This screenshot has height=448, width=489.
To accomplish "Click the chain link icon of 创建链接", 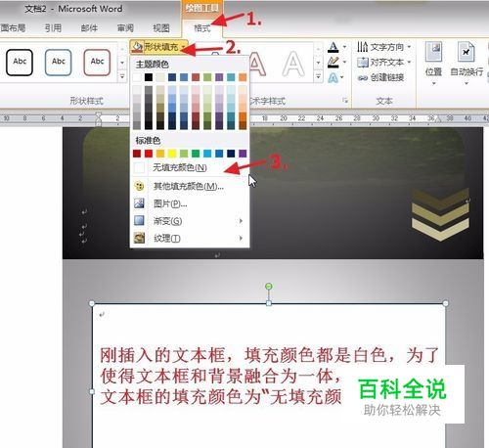I will tap(362, 78).
